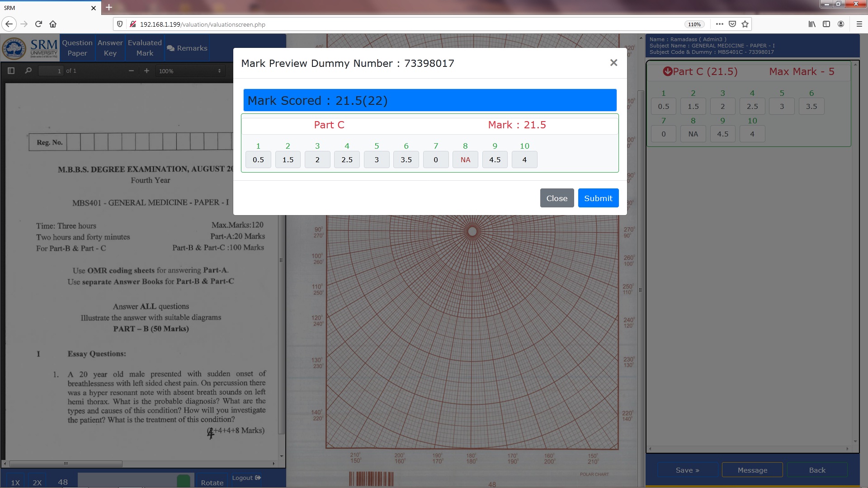Screen dimensions: 868x488
Task: Click the 110% zoom level badge
Action: (x=694, y=24)
